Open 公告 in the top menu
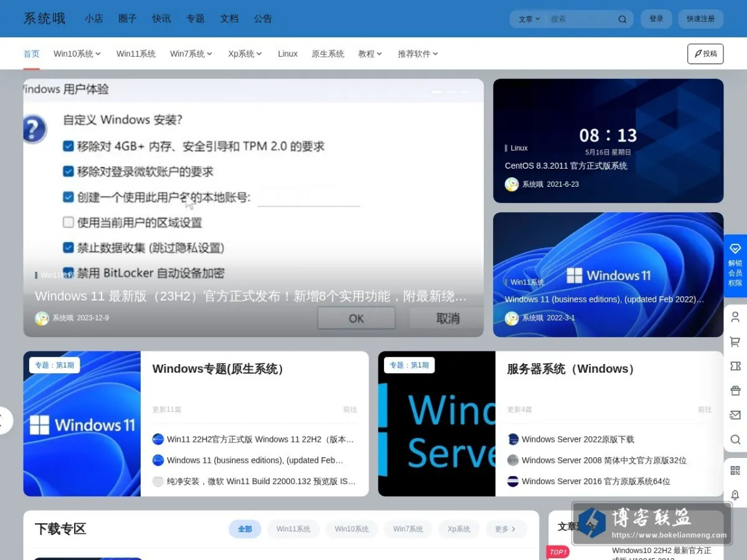The height and width of the screenshot is (560, 747). (x=263, y=19)
